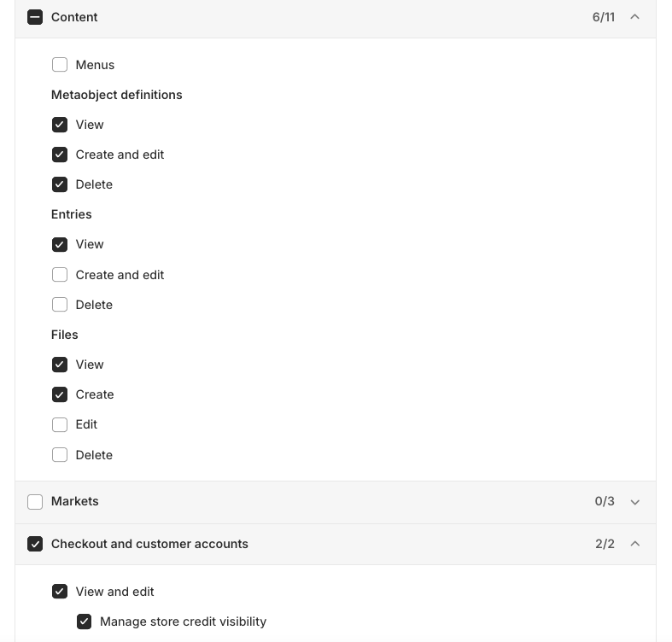Enable the Files Edit permission
672x642 pixels.
[60, 424]
